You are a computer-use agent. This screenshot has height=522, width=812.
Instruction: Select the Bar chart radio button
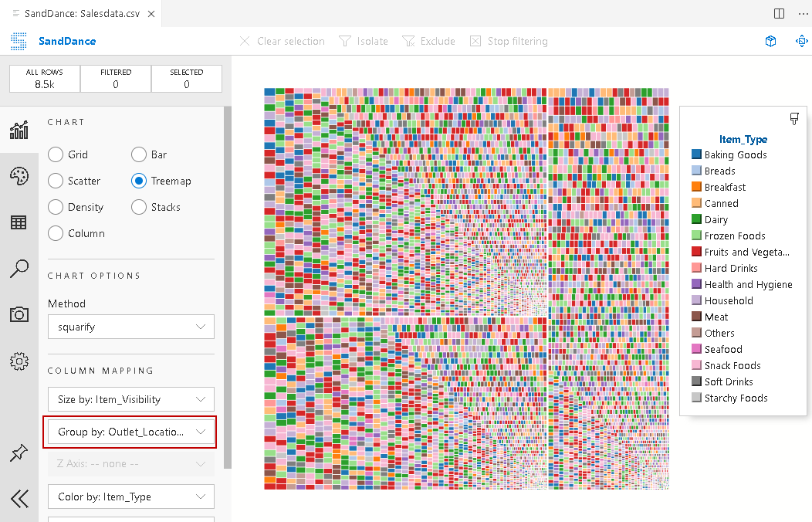139,154
